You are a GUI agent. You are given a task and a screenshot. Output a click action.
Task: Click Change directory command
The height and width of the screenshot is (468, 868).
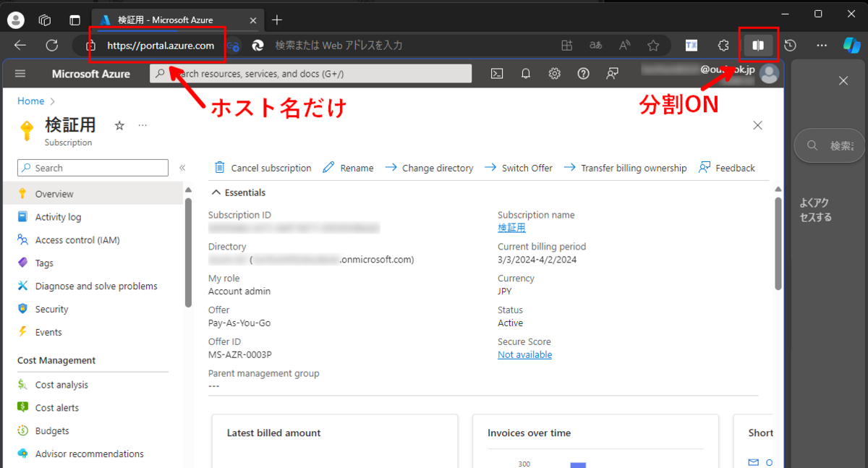coord(429,168)
